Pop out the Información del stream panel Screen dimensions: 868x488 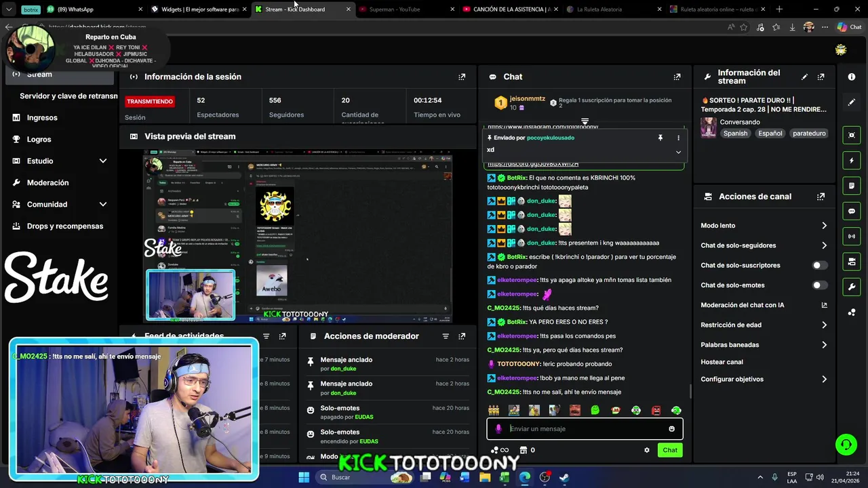[821, 77]
